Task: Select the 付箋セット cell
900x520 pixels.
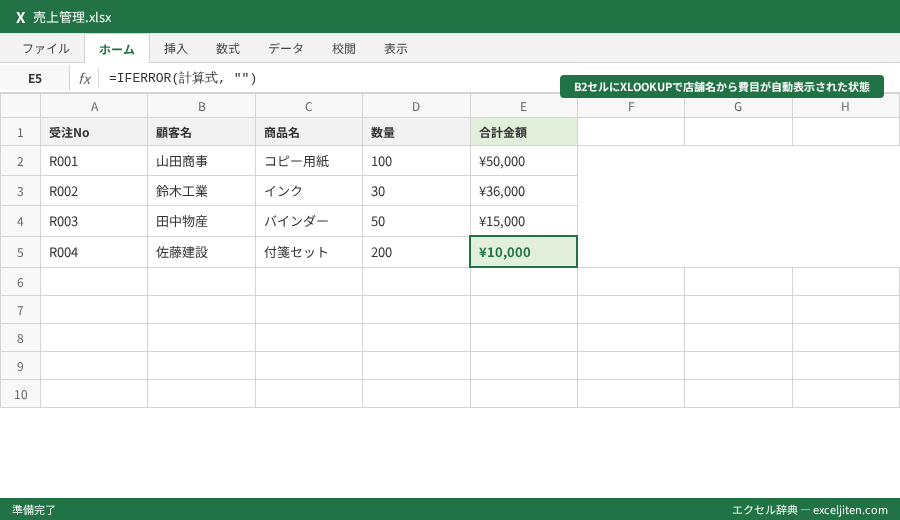Action: point(309,252)
